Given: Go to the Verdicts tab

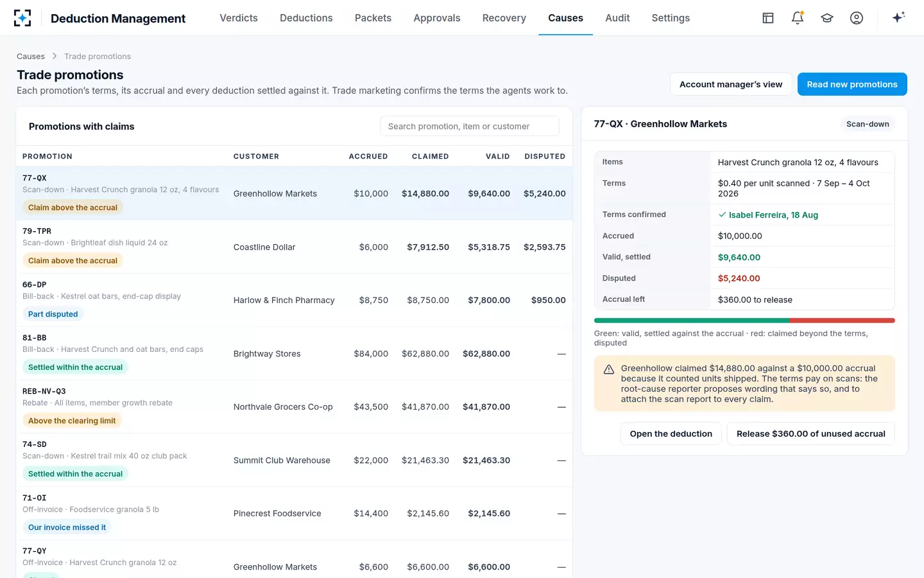Looking at the screenshot, I should 239,18.
